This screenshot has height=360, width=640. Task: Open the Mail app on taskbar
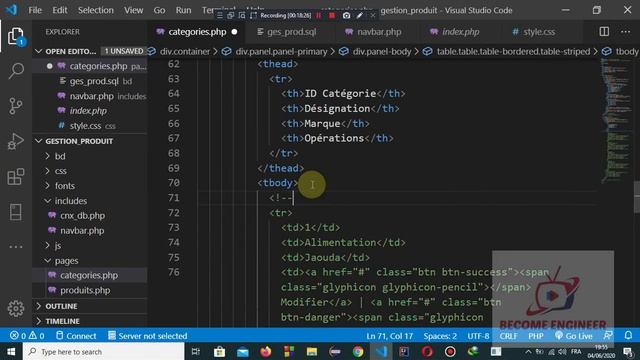(242, 351)
